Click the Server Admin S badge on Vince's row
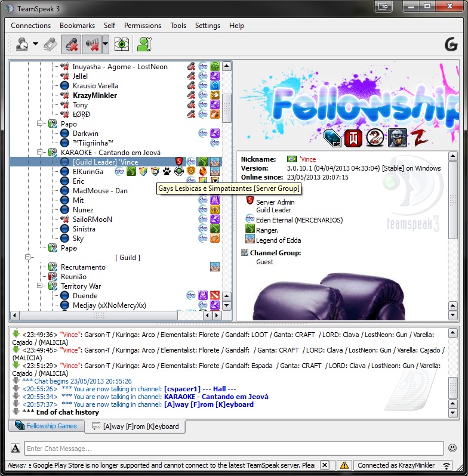Screen dimensions: 468x476 point(179,161)
